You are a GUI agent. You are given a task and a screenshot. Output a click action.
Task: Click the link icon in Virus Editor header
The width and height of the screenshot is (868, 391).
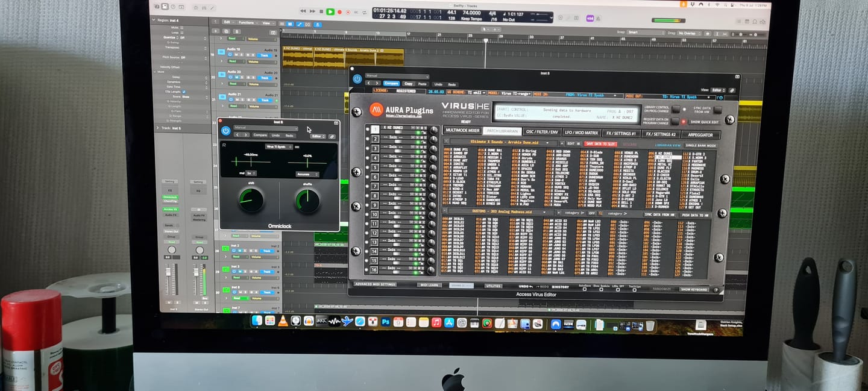click(x=732, y=90)
